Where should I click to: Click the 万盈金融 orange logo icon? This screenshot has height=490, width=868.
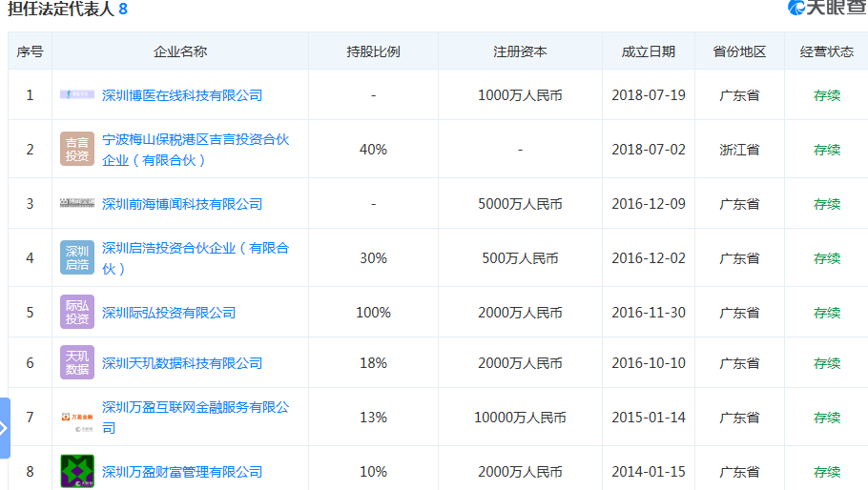[x=77, y=417]
